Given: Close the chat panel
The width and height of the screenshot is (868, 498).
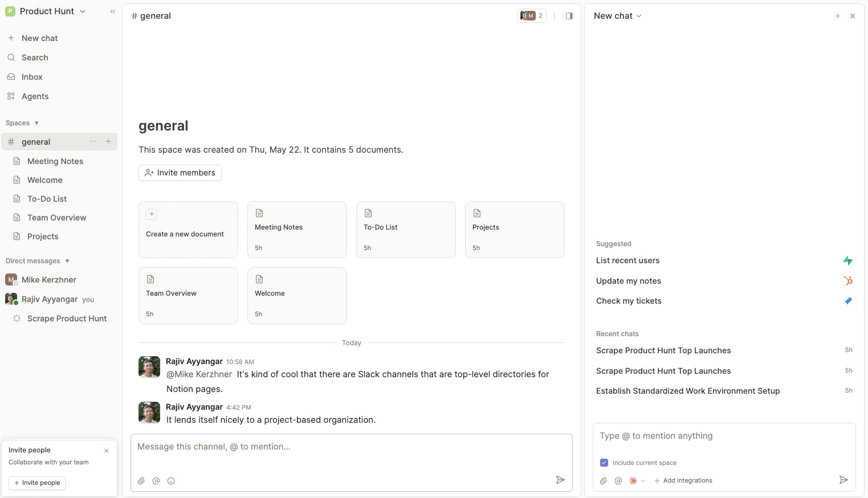Looking at the screenshot, I should click(x=853, y=16).
